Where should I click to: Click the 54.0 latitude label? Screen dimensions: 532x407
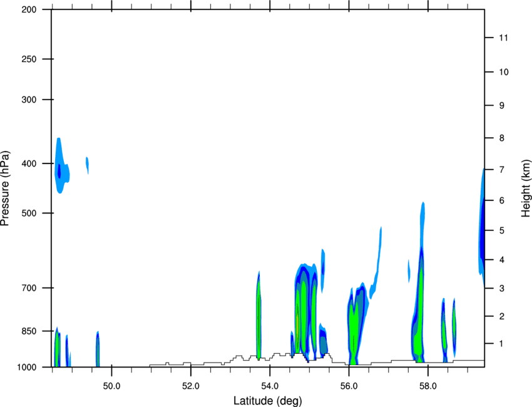click(270, 386)
